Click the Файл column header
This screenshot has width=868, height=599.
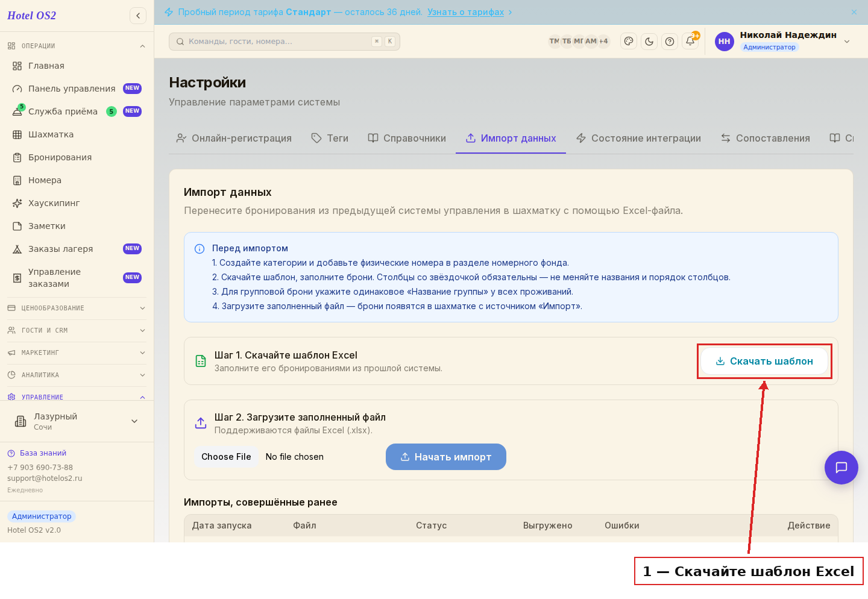pos(304,525)
